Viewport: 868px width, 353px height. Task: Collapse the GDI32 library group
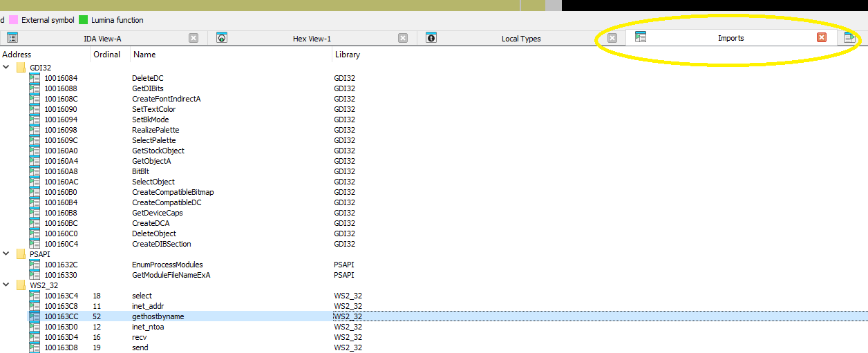(x=7, y=68)
